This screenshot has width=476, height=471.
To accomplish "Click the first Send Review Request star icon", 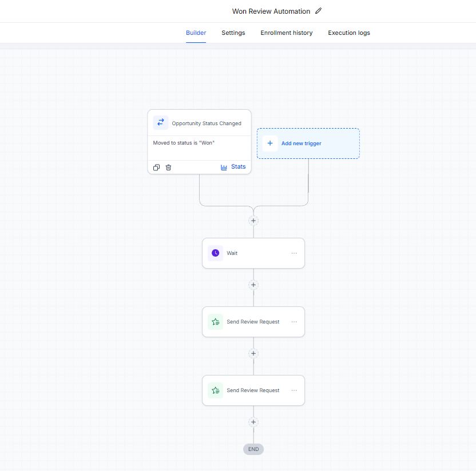I will [215, 322].
